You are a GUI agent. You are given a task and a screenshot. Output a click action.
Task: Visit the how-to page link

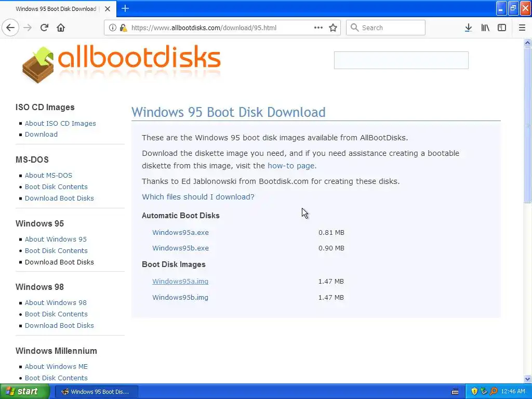[x=291, y=166]
